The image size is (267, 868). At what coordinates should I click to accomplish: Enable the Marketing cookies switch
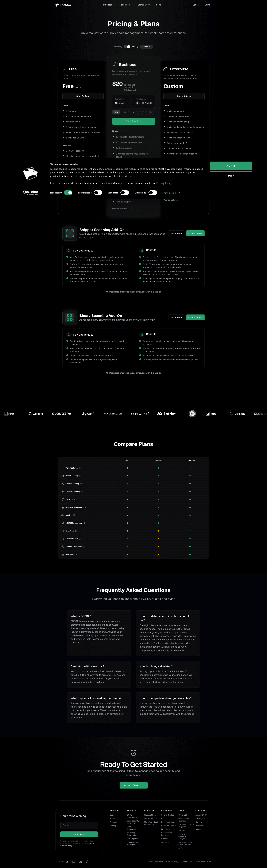pos(153,193)
